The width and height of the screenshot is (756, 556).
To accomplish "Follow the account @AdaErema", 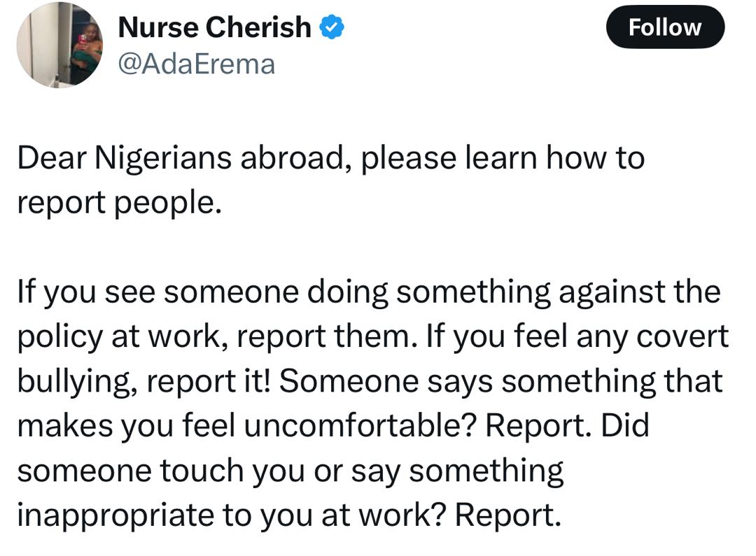I will pos(665,27).
